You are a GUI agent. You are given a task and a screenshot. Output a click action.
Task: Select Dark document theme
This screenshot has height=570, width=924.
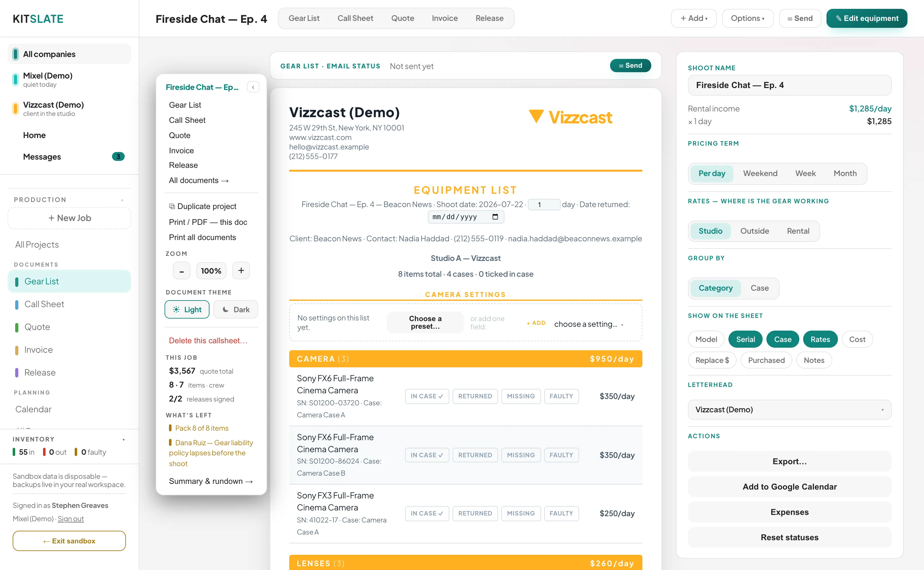[x=236, y=309]
